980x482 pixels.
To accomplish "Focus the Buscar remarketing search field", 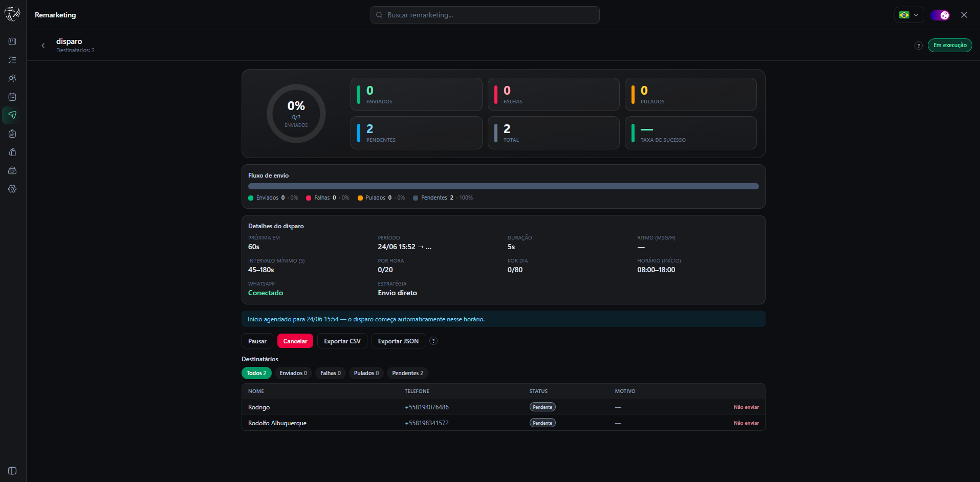I will (x=485, y=15).
